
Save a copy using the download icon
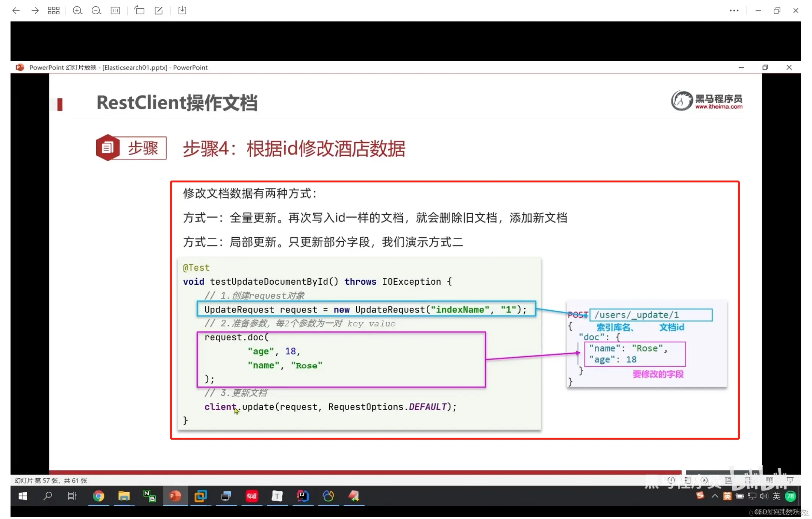click(182, 11)
